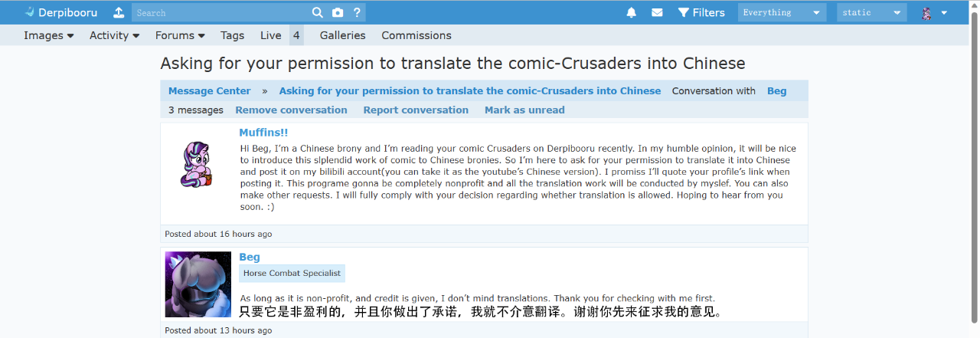Click the Mark as unread link
This screenshot has height=338, width=980.
click(524, 110)
